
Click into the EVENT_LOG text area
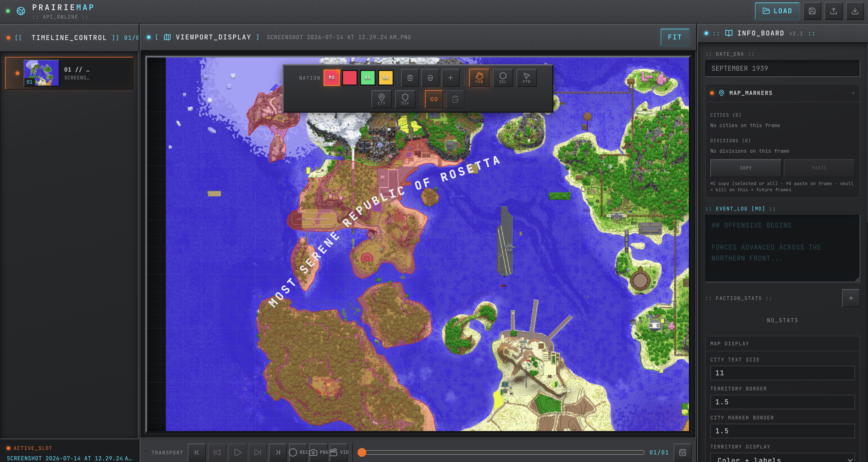(x=782, y=248)
